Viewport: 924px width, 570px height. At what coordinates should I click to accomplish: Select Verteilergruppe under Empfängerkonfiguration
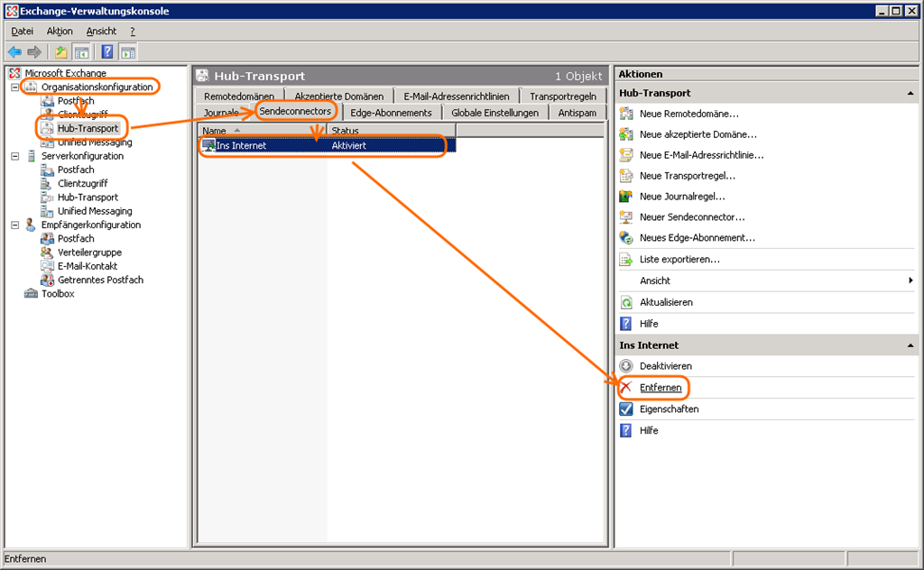[89, 253]
